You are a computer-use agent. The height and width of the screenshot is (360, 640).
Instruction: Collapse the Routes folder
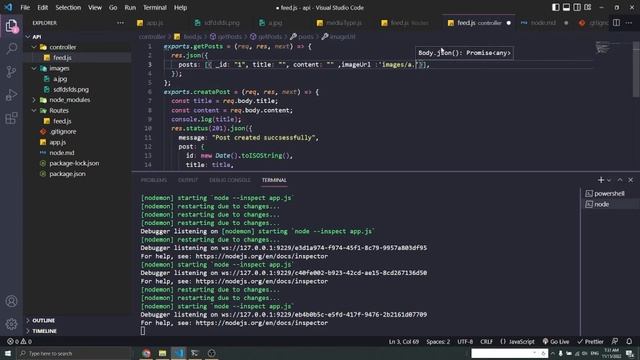point(77,111)
